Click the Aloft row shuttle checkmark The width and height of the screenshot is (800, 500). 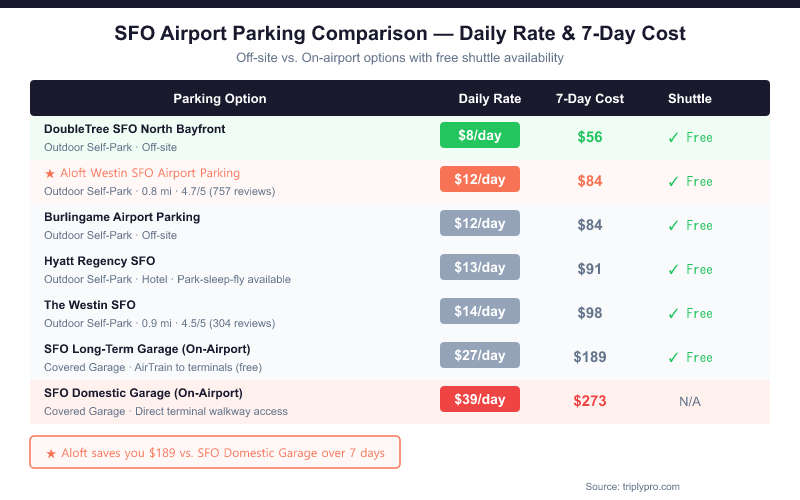tap(673, 181)
